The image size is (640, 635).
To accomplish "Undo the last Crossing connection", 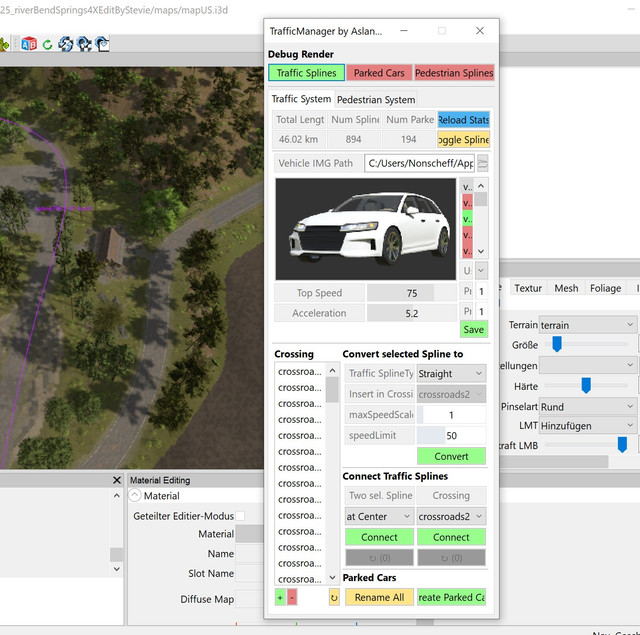I will tap(451, 557).
